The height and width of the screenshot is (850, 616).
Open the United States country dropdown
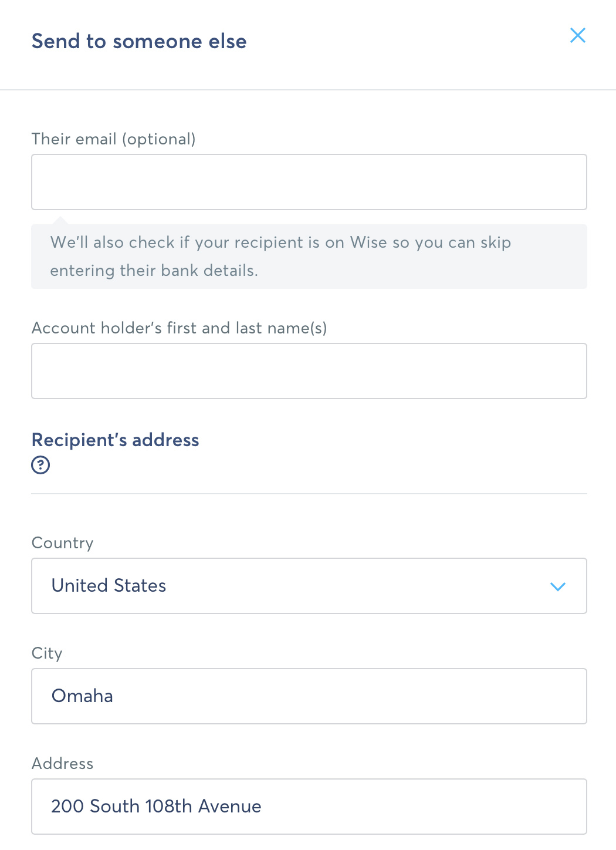[x=309, y=586]
